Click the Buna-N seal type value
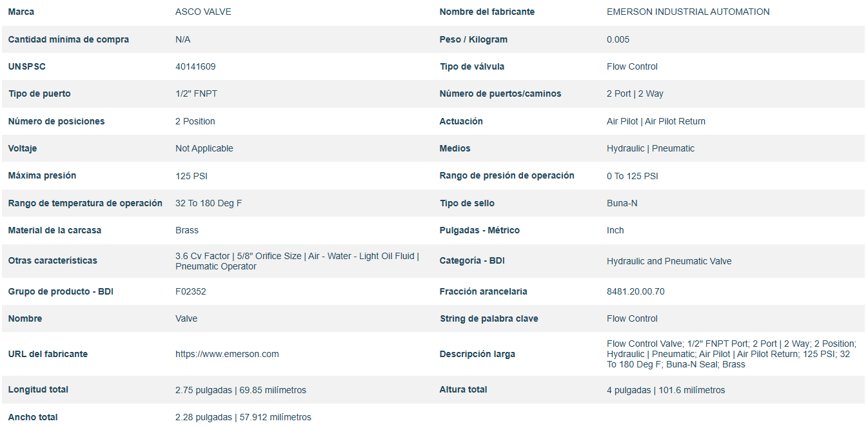The width and height of the screenshot is (868, 428). tap(624, 203)
